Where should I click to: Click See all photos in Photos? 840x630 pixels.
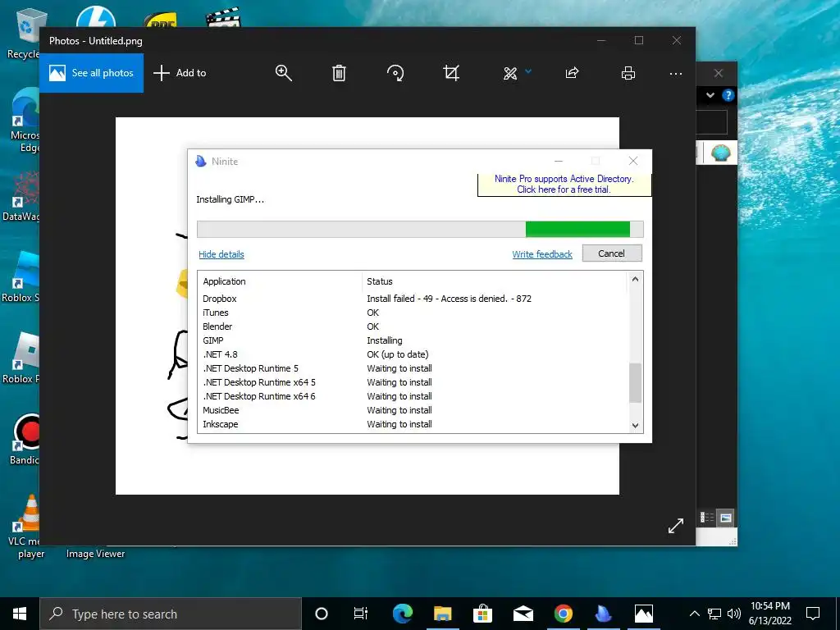92,73
